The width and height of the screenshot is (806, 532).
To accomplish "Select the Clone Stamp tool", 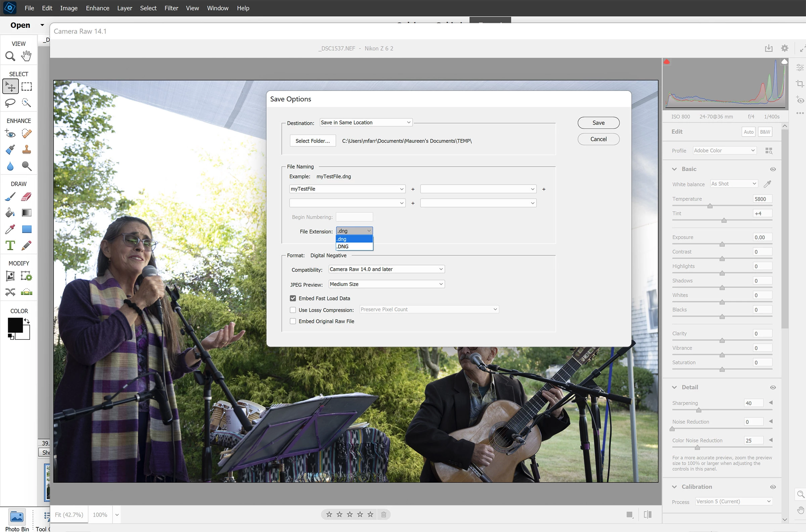I will pyautogui.click(x=27, y=150).
